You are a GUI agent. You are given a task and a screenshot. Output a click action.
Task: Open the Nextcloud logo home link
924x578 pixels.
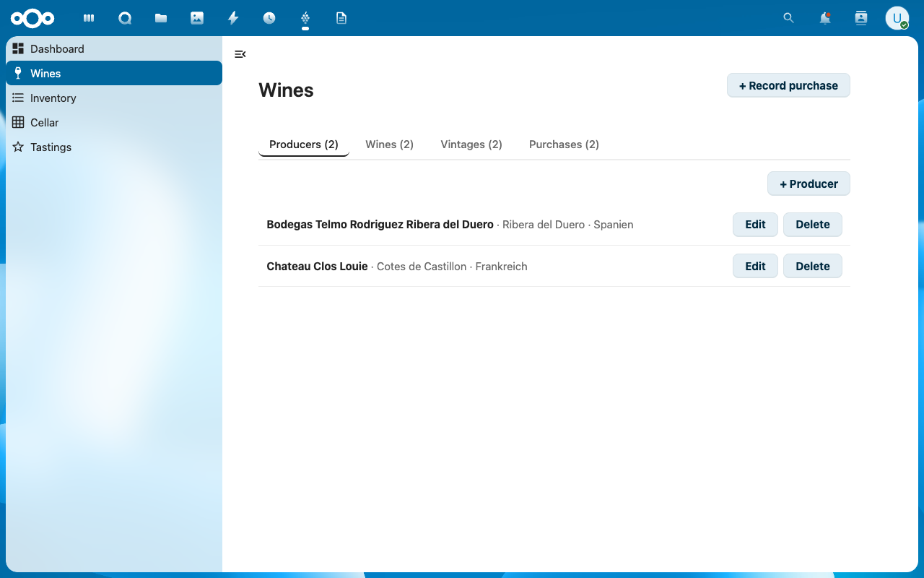32,18
